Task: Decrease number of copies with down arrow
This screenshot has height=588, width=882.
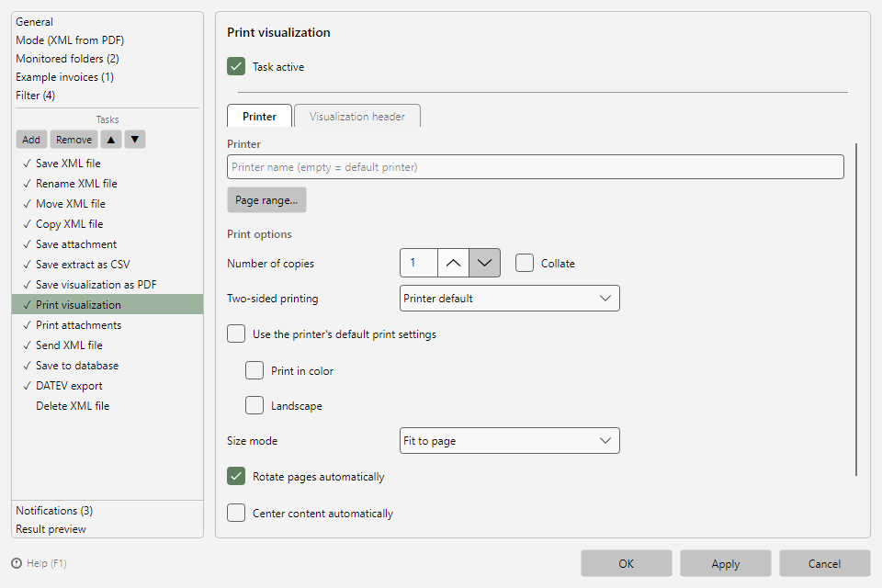Action: point(484,263)
